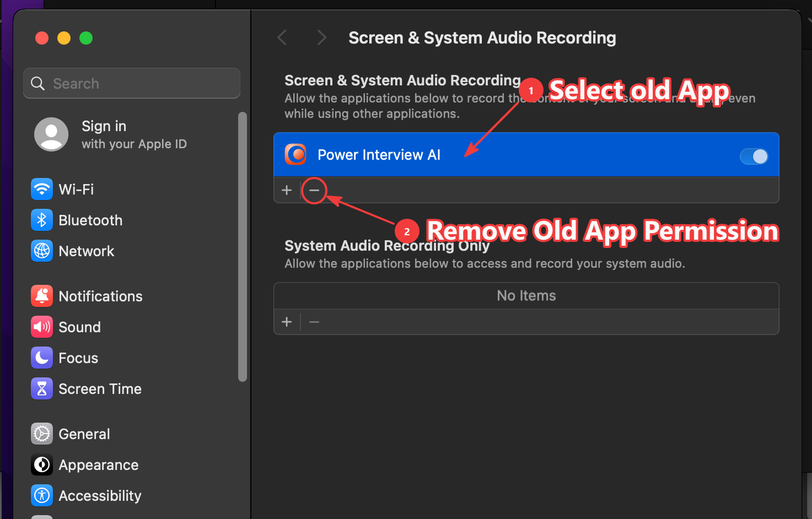
Task: Click minus under System Audio Recording Only
Action: click(314, 322)
